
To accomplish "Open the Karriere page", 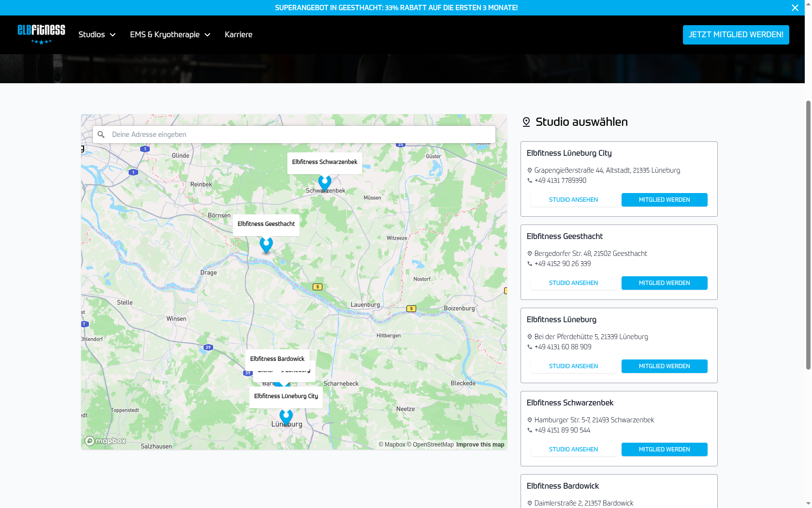I will click(x=238, y=35).
